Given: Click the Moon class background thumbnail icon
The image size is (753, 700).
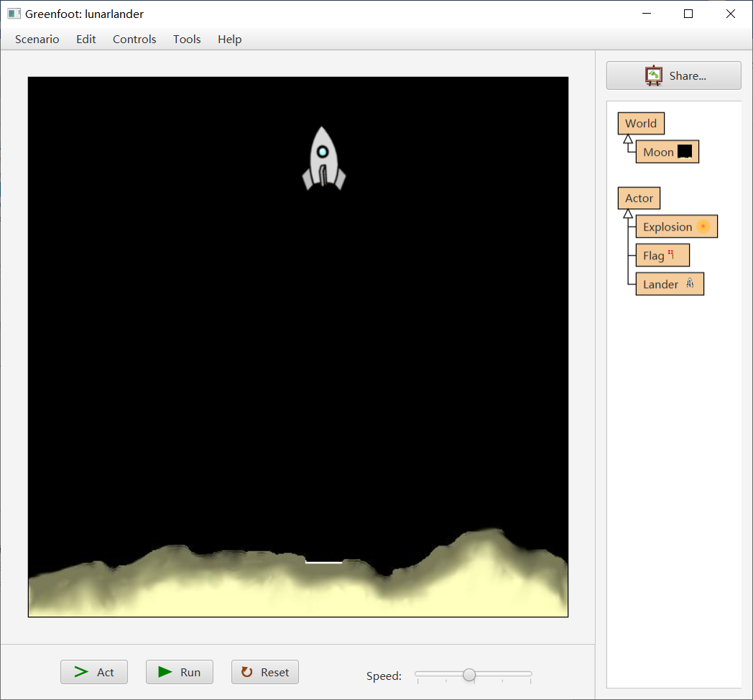Looking at the screenshot, I should pos(685,152).
